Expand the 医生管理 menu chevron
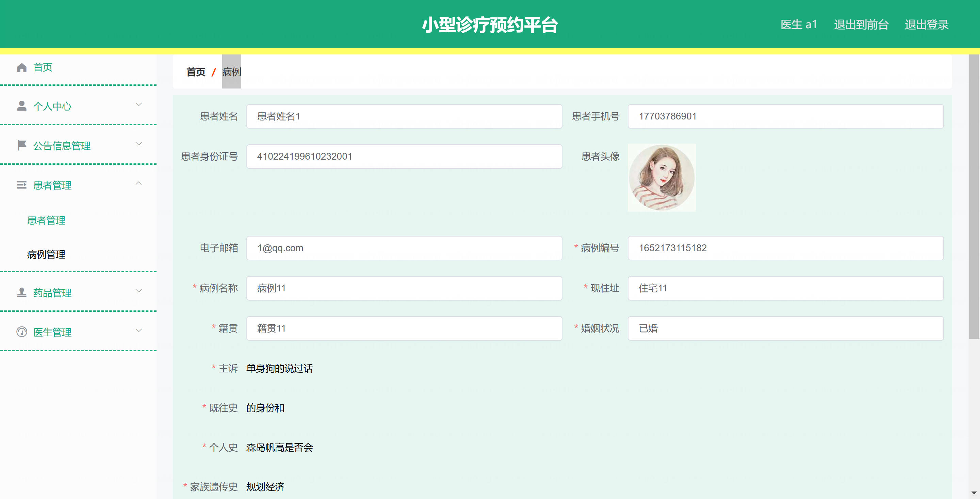The height and width of the screenshot is (499, 980). pyautogui.click(x=139, y=331)
